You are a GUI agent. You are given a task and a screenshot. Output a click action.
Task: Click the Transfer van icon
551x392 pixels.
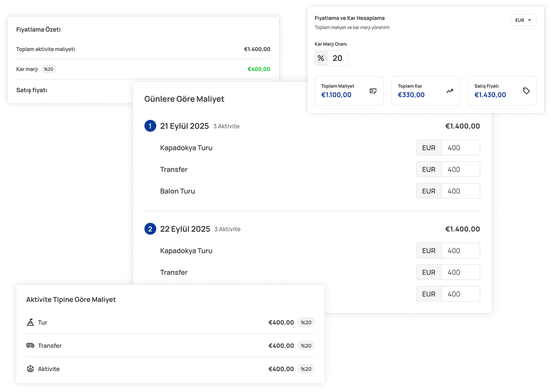[30, 345]
